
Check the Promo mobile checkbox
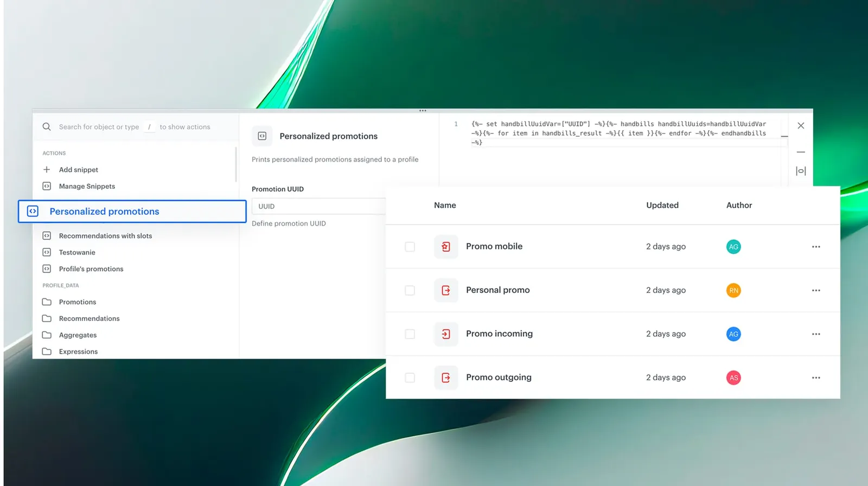pos(410,247)
